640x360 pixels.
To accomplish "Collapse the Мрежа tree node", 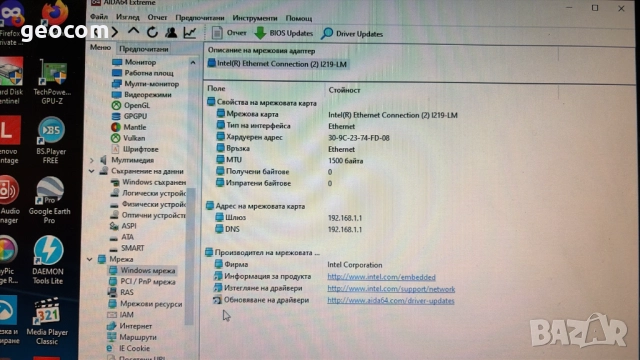I will pos(90,259).
